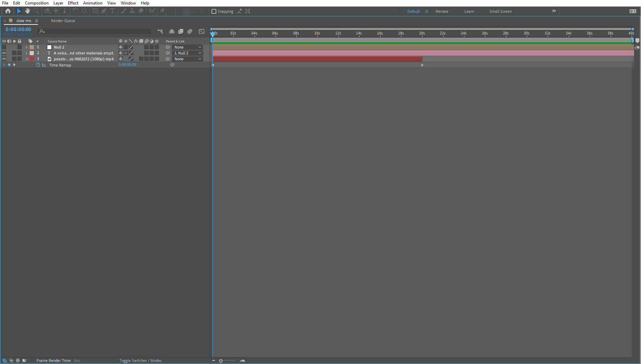Toggle visibility of the text layer

click(4, 53)
